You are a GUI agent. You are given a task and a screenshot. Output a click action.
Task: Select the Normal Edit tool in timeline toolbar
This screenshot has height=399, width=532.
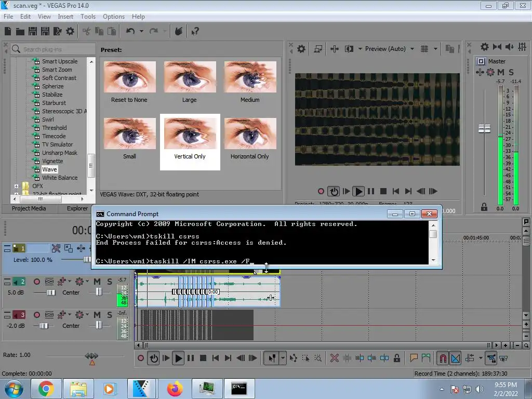tap(272, 358)
